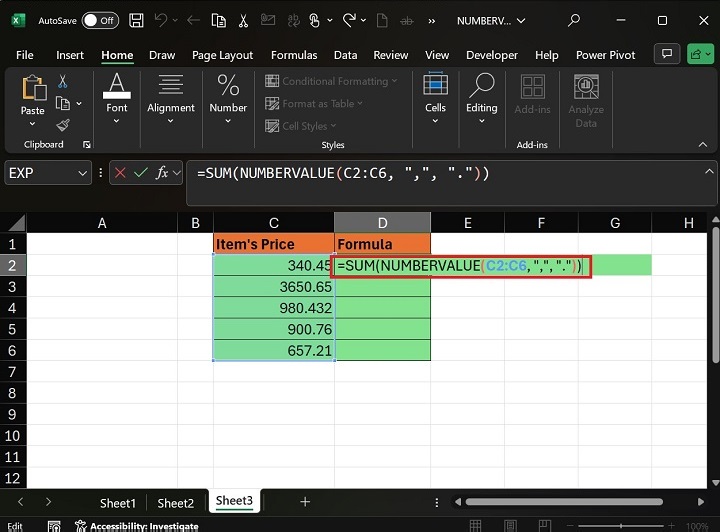Open the search magnifier in title bar
Viewport: 720px width, 532px height.
tap(574, 20)
